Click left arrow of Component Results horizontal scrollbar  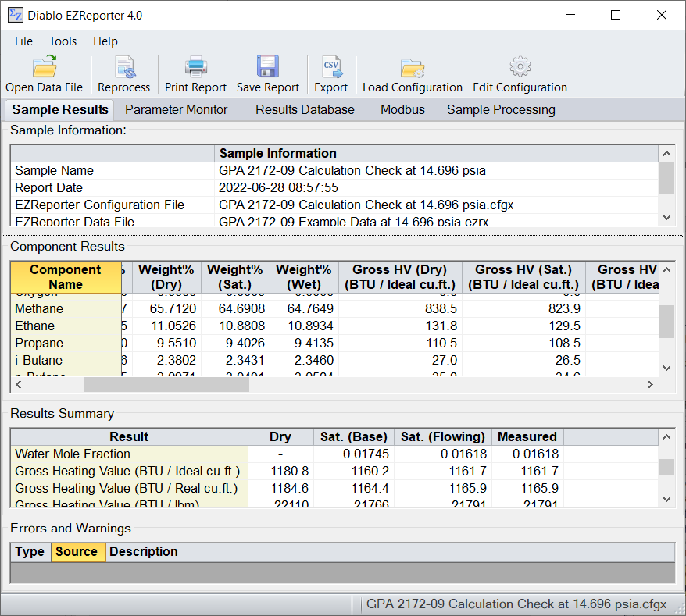[19, 385]
